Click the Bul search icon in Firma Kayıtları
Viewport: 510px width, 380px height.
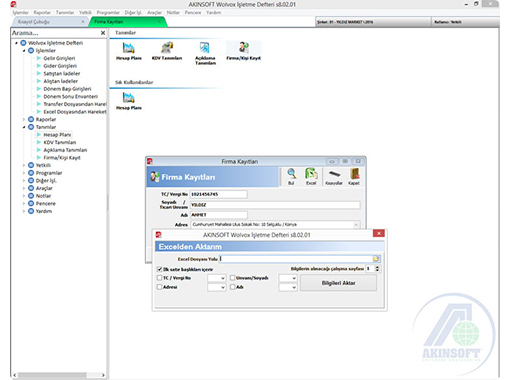291,177
